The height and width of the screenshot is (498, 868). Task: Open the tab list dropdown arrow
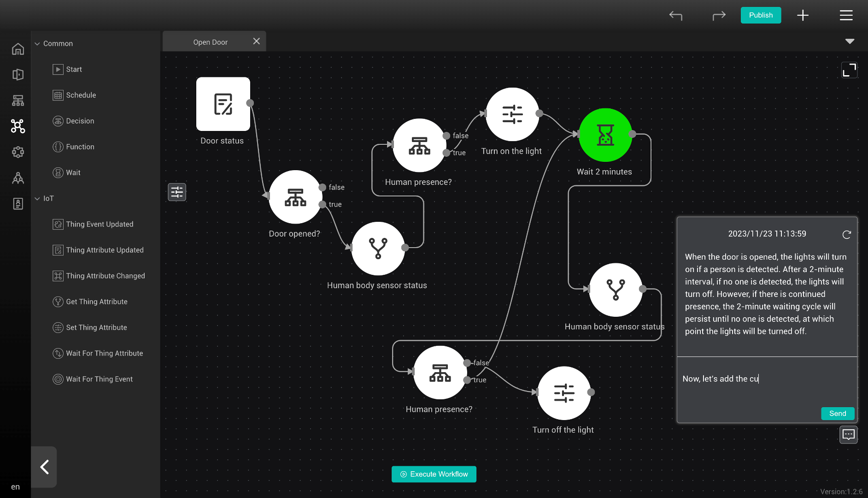(x=850, y=41)
